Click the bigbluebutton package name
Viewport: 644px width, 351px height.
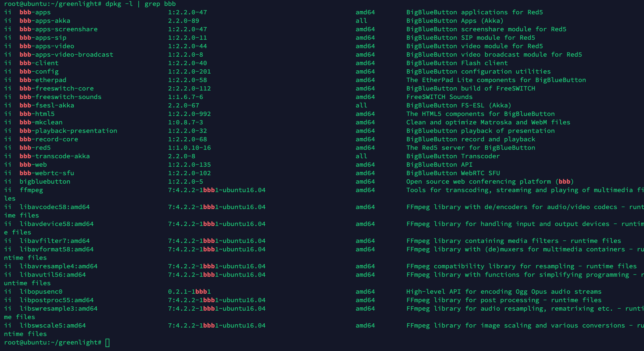(x=45, y=182)
